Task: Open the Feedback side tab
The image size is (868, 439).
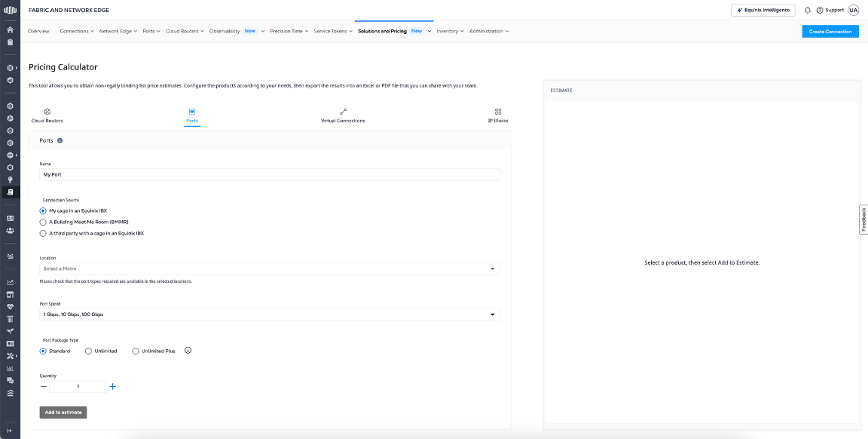Action: click(x=863, y=219)
